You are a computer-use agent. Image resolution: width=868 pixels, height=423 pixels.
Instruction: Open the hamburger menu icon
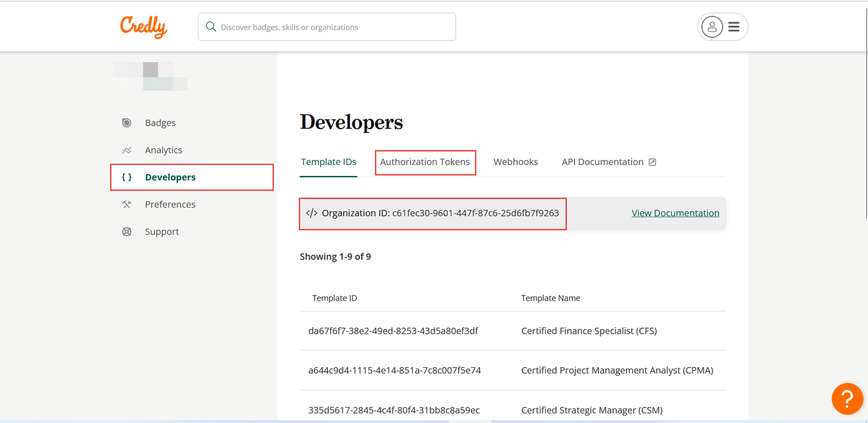pyautogui.click(x=734, y=27)
